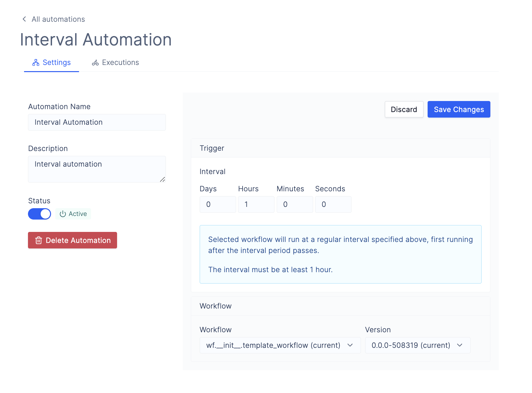
Task: Click the Discard button
Action: [404, 109]
